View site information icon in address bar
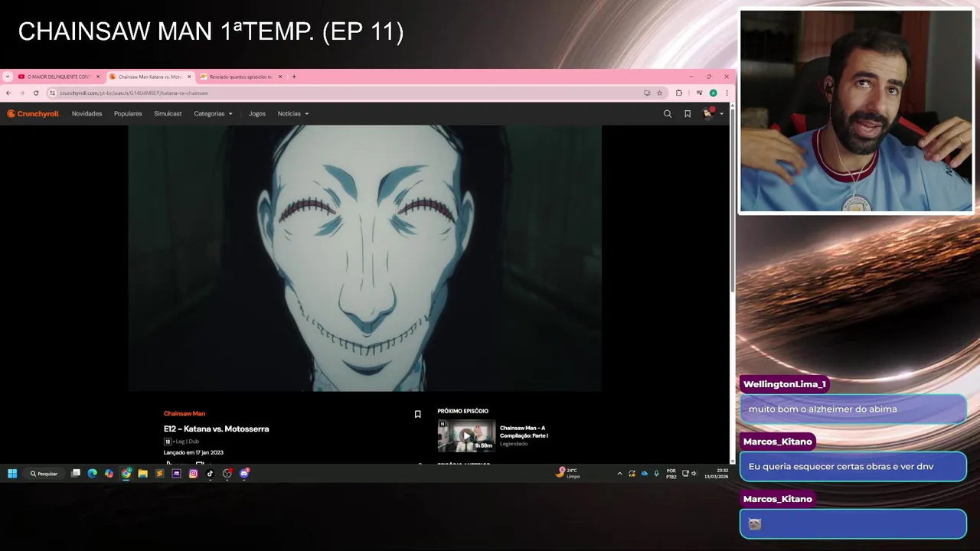980x551 pixels. 52,93
